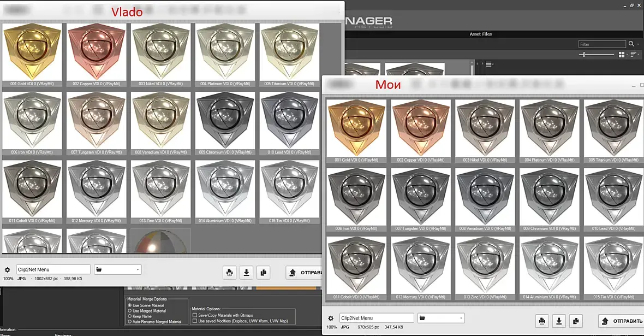
Task: Open sort options icon in asset manager
Action: coord(634,54)
